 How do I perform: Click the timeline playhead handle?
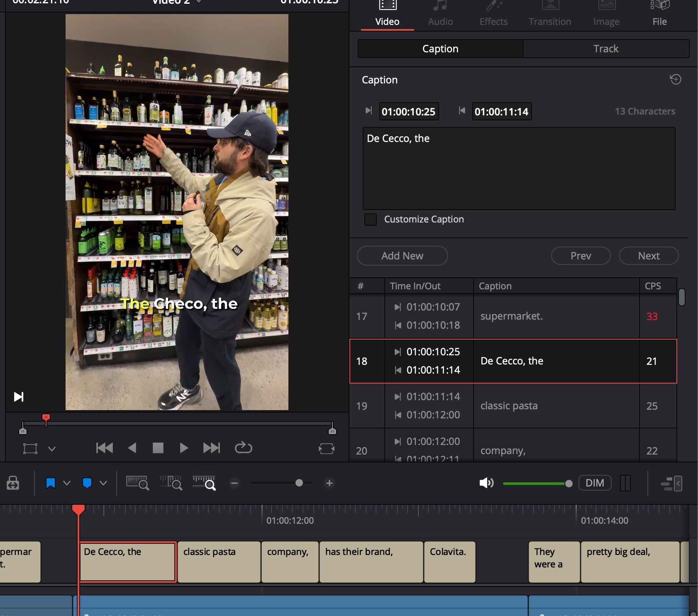coord(78,510)
